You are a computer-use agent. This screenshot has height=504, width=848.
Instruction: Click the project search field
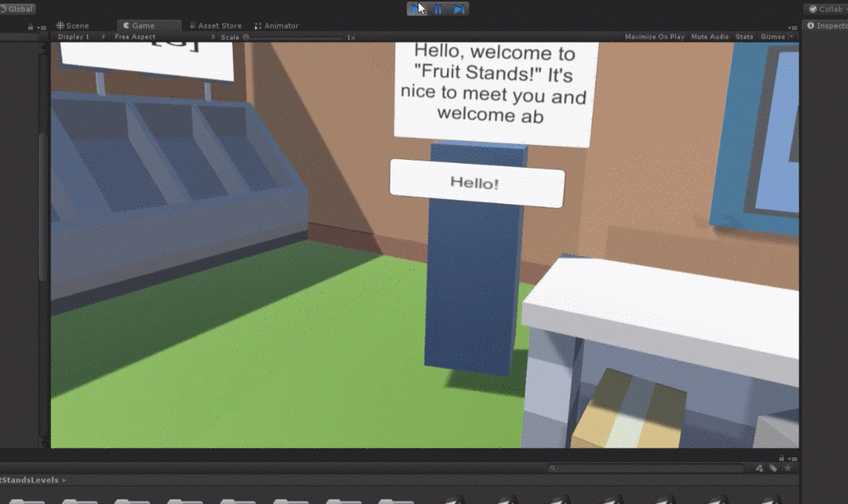click(x=648, y=469)
